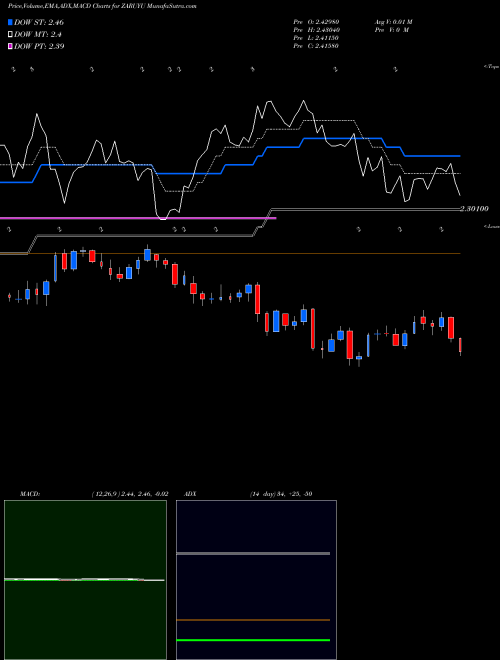Screen dimensions: 500x660
Task: Click the orange line in ADX chart
Action: point(253,620)
